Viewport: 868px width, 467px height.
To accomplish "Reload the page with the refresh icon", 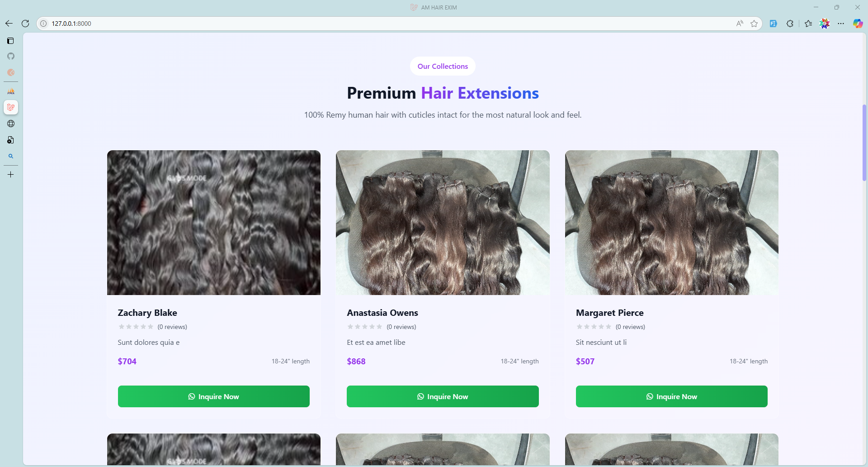I will point(25,24).
